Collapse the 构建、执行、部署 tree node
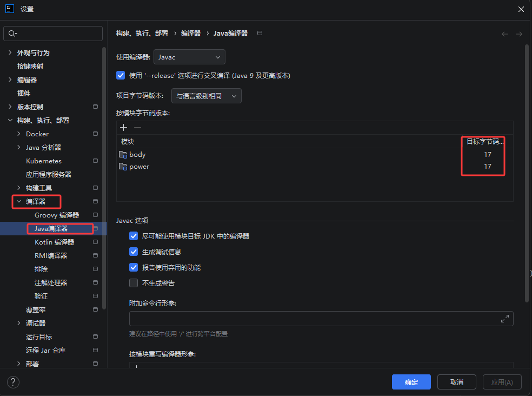 point(10,120)
